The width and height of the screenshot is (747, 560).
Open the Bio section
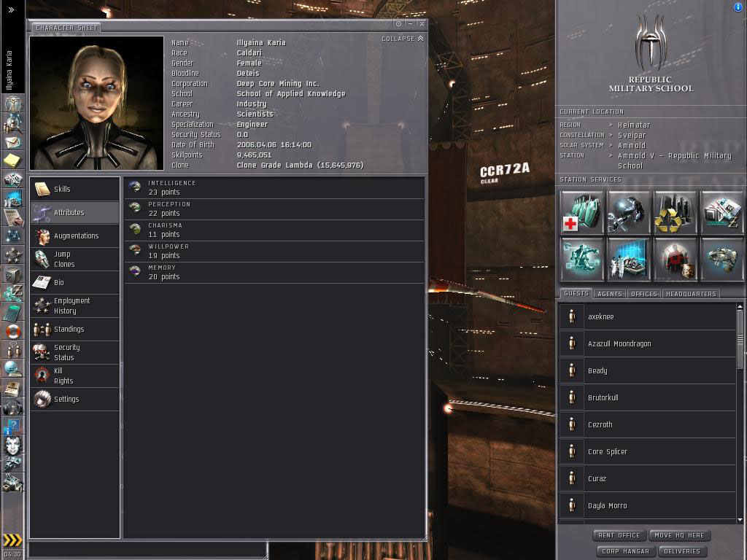click(75, 282)
